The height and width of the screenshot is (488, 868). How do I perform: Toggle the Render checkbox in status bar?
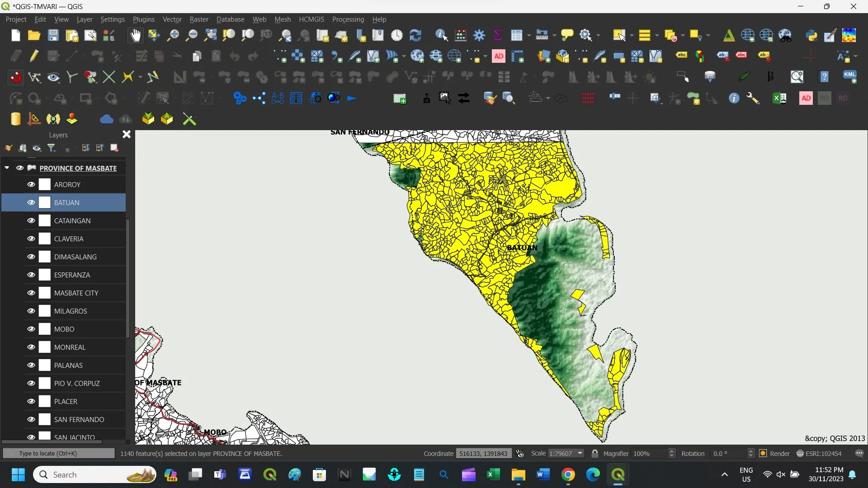tap(763, 453)
